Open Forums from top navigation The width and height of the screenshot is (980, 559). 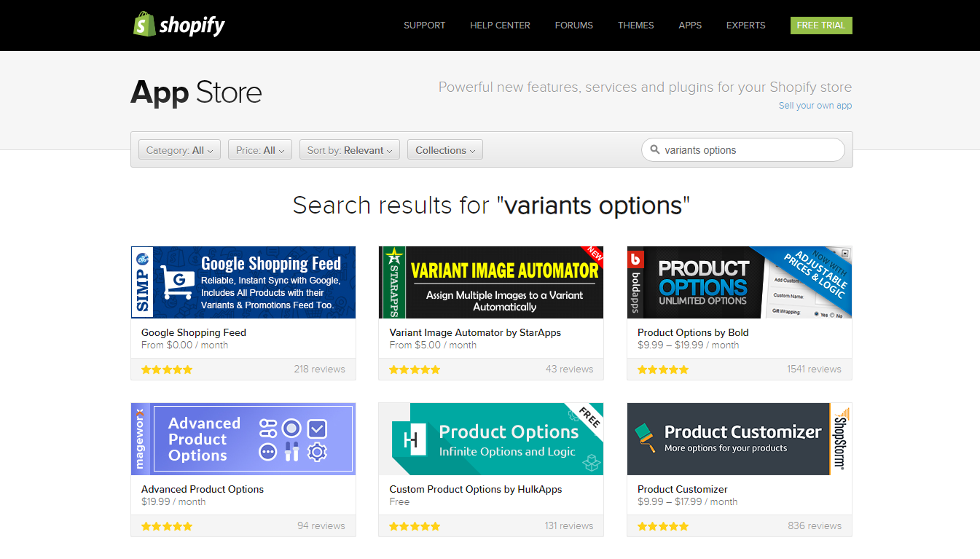[x=574, y=26]
